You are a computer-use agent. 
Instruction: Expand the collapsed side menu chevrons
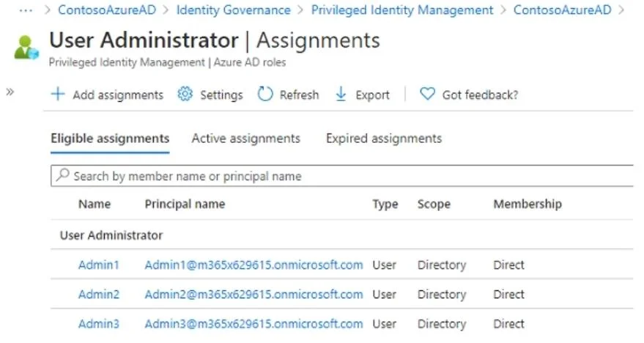[10, 92]
